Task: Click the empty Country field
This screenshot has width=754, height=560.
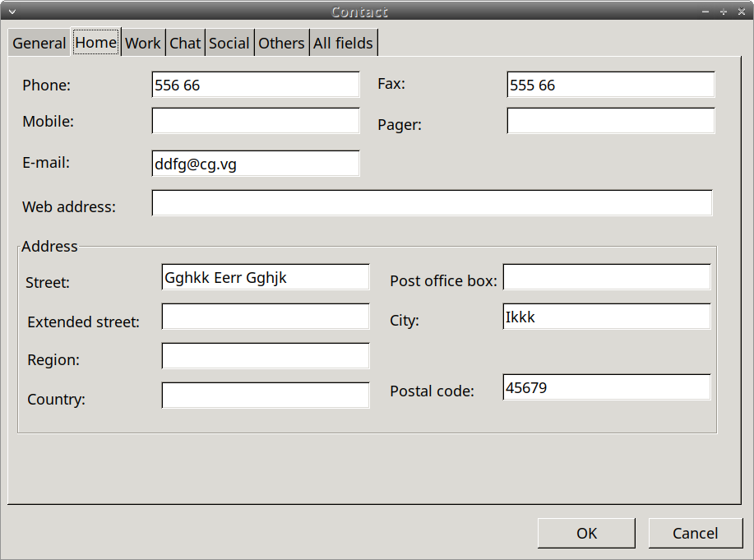Action: [266, 396]
